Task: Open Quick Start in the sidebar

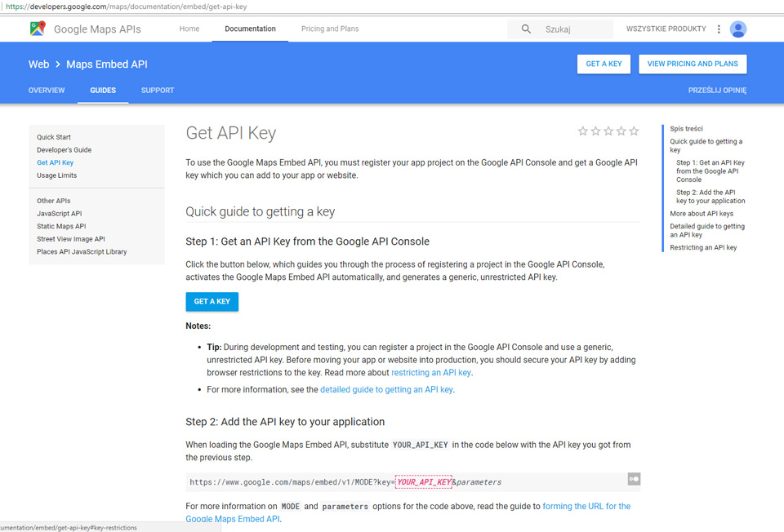Action: [x=54, y=137]
